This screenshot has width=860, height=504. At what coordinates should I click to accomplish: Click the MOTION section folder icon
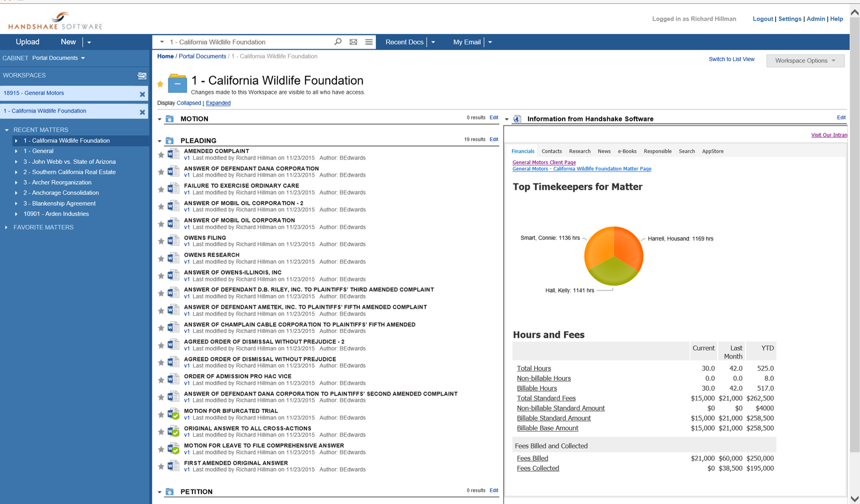170,119
